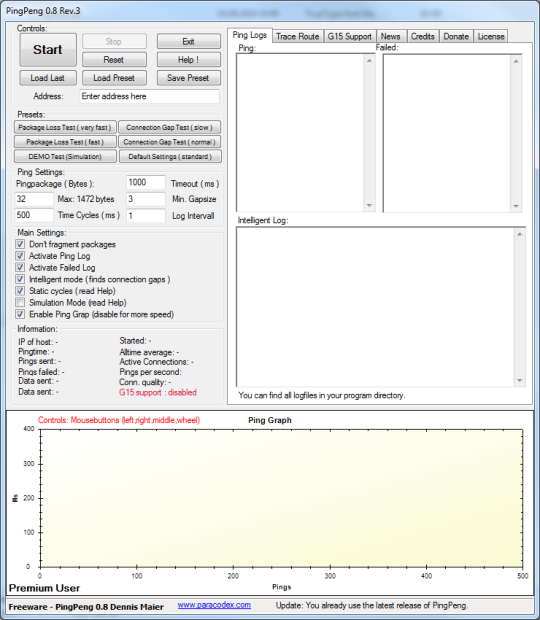Run DEMO Test (Simulation) preset
This screenshot has height=620, width=540.
click(x=65, y=157)
